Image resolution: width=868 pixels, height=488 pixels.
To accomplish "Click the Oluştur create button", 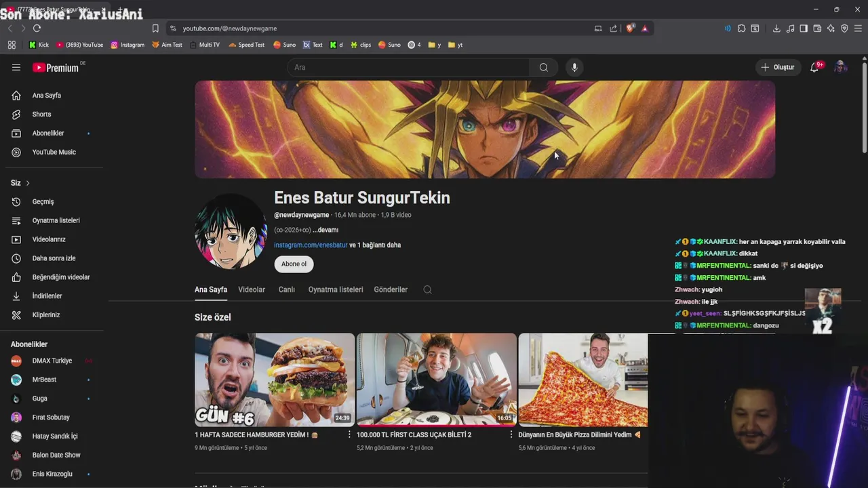I will pos(778,67).
